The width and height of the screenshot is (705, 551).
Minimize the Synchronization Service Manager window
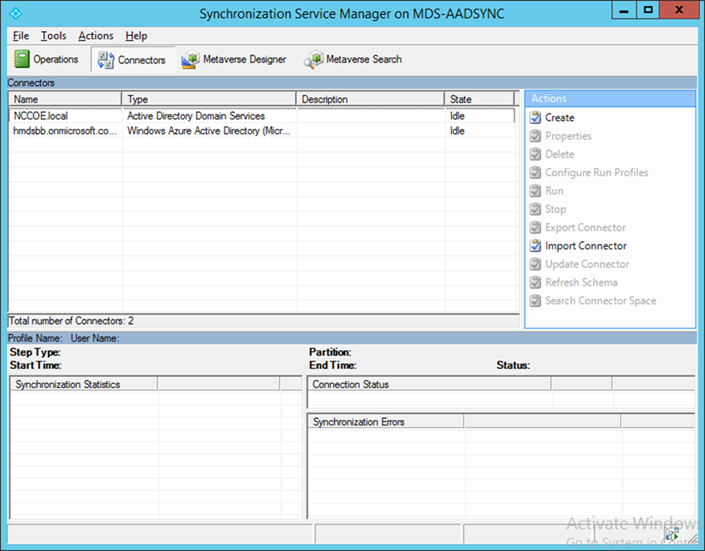(624, 10)
